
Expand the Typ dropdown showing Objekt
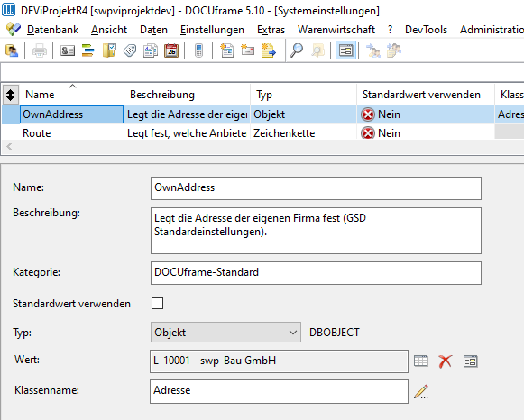click(x=225, y=333)
